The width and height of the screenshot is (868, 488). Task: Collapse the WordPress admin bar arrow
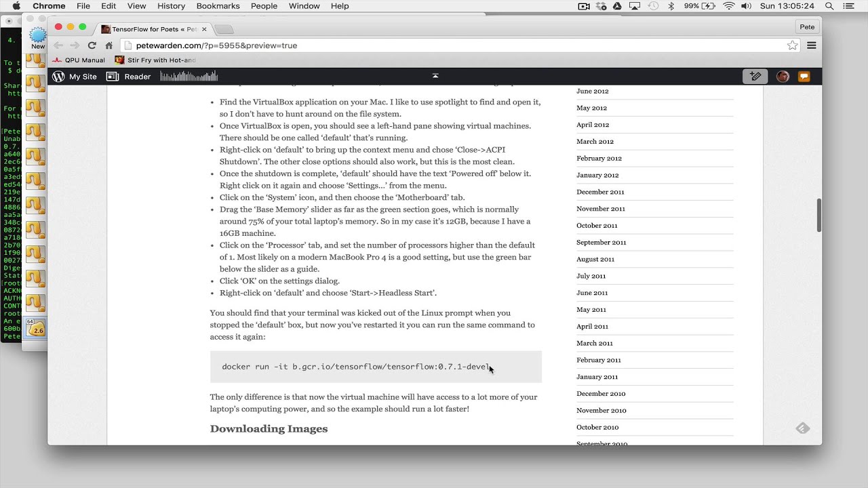click(x=435, y=76)
